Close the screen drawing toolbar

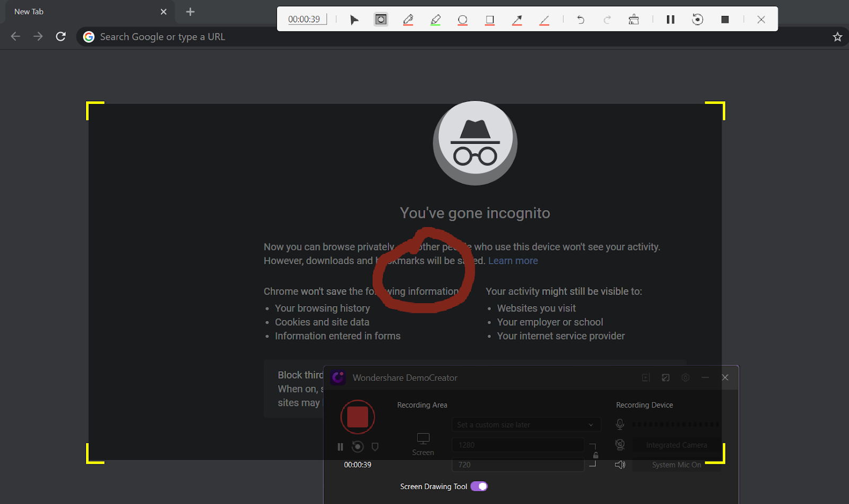(761, 20)
